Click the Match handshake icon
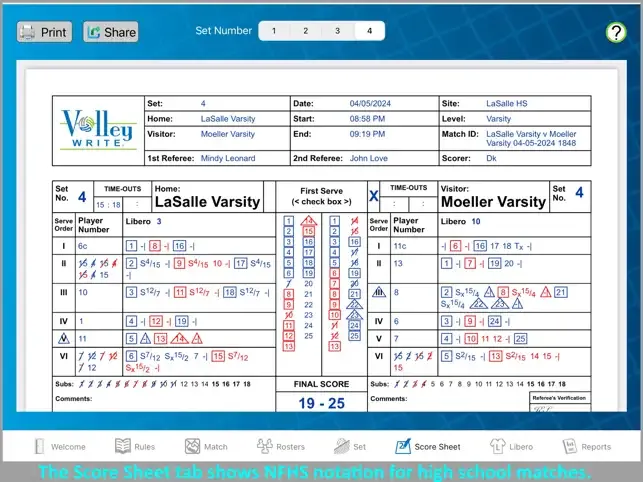Image resolution: width=643 pixels, height=482 pixels. click(192, 446)
